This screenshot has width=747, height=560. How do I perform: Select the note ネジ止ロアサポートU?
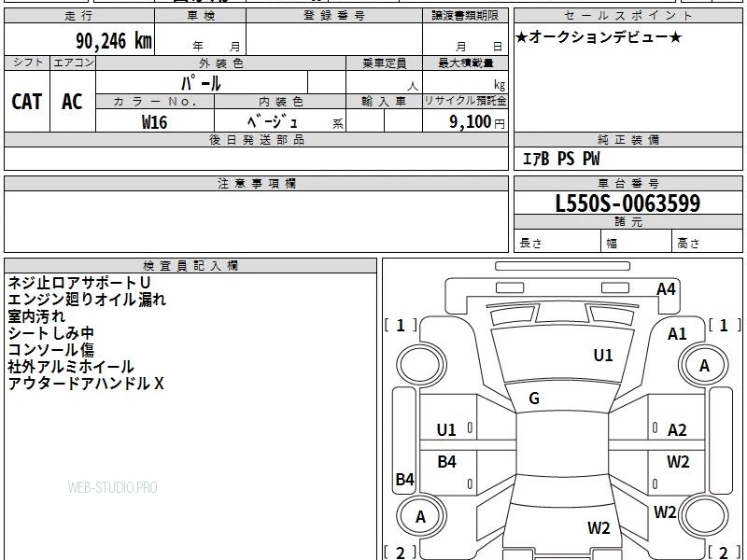tap(78, 283)
